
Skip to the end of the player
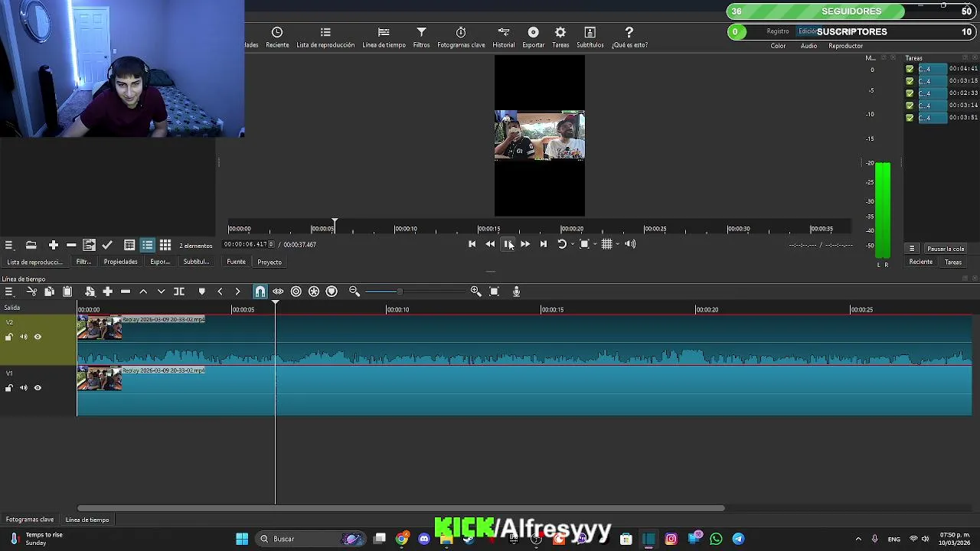pyautogui.click(x=544, y=244)
